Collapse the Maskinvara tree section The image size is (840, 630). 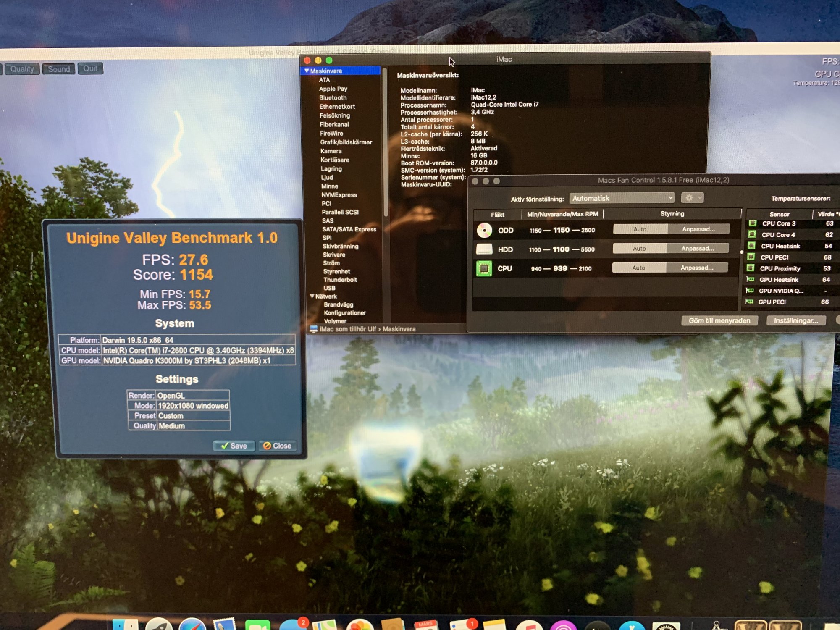(307, 71)
